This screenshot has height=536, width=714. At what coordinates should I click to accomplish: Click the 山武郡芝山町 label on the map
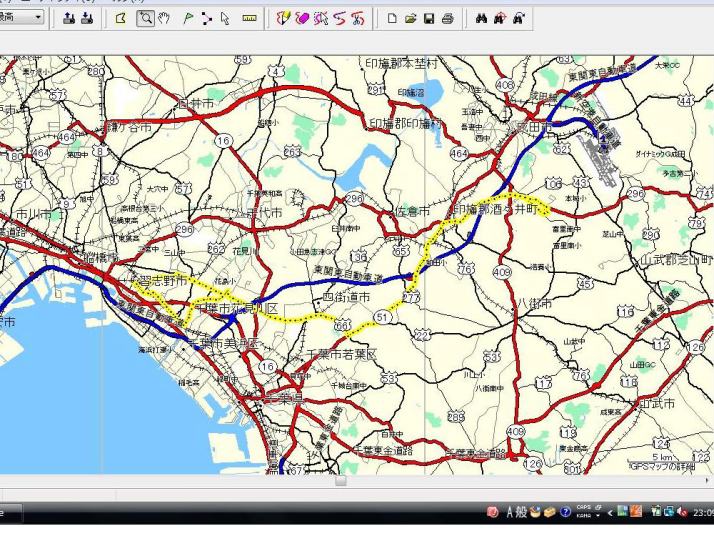677,260
